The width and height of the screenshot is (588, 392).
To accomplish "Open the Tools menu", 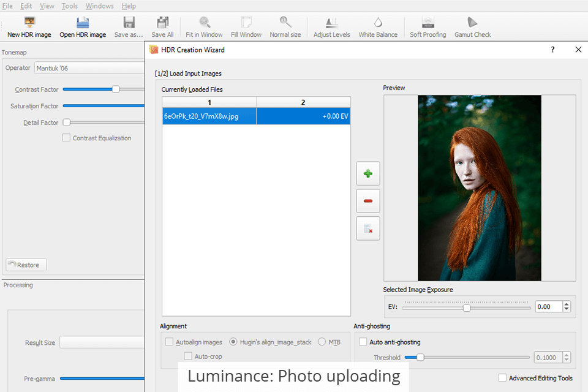I will pos(70,6).
